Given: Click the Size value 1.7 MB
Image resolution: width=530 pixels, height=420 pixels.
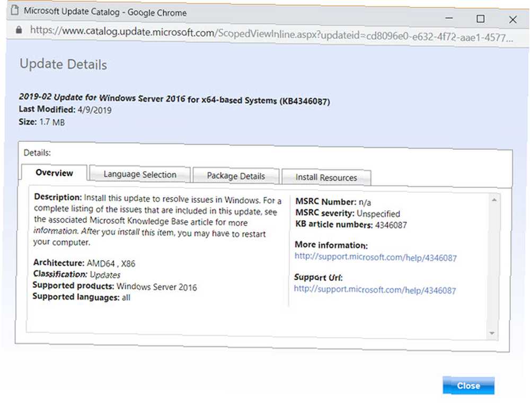Looking at the screenshot, I should (x=52, y=122).
